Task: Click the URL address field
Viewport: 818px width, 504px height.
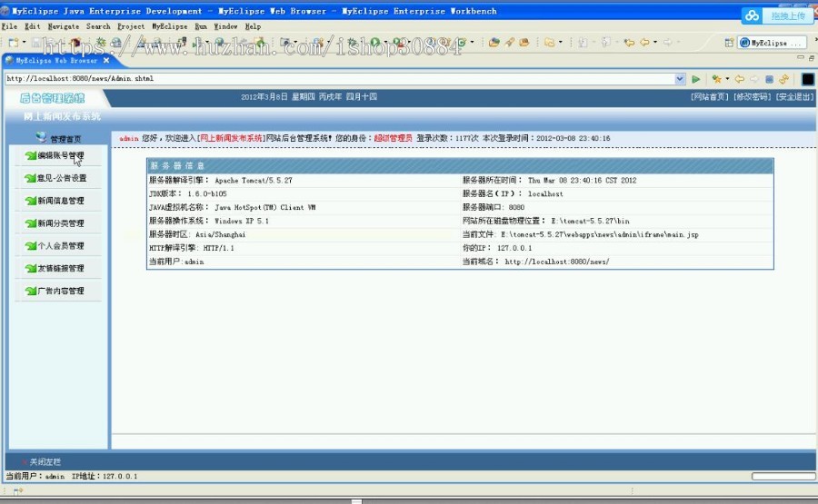Action: [340, 79]
